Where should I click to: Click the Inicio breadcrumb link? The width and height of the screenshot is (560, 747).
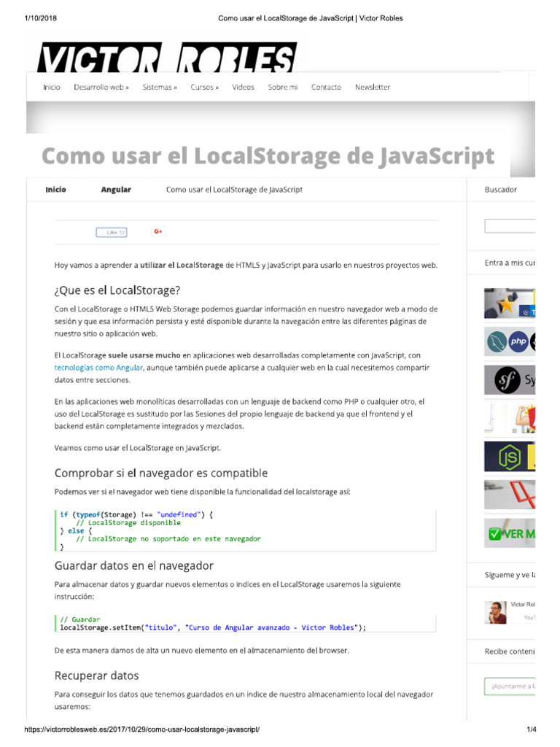(55, 190)
